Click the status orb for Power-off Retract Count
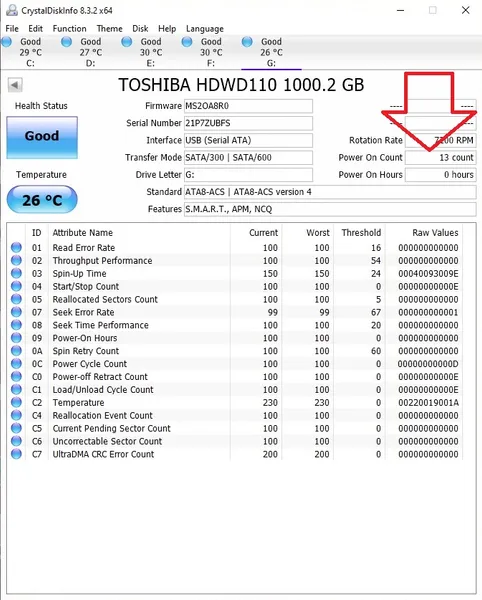 click(x=16, y=377)
